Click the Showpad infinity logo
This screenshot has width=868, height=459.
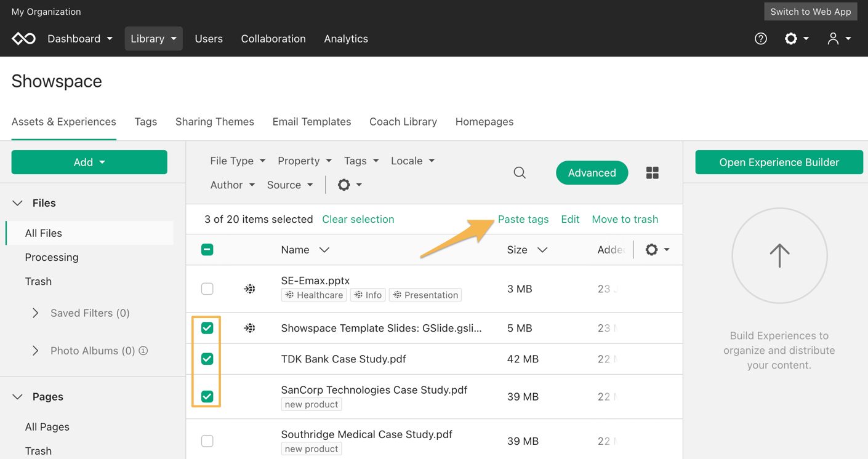point(24,39)
